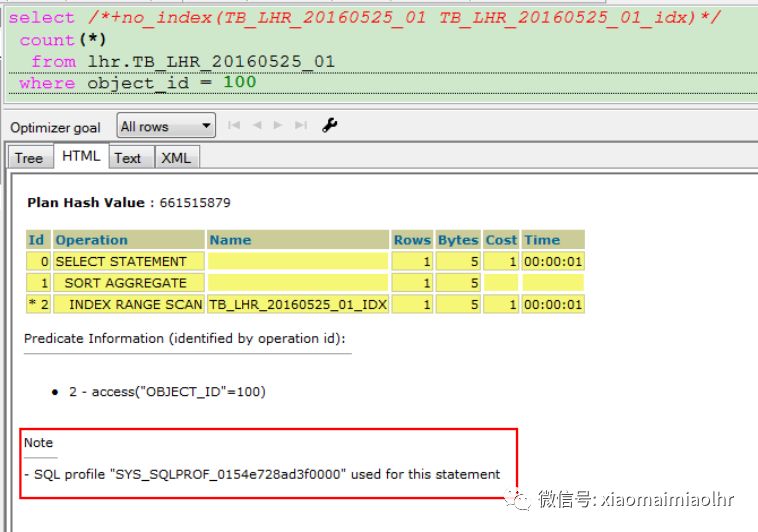
Task: Click the SQL profile note line
Action: pyautogui.click(x=262, y=474)
